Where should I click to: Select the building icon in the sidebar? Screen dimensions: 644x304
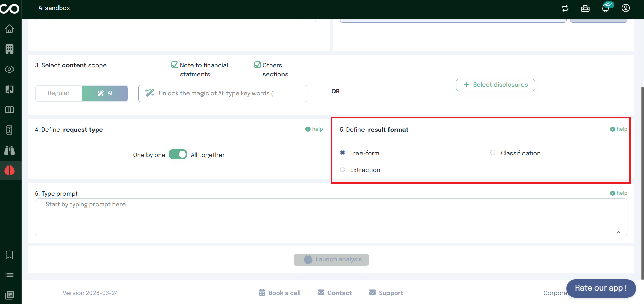point(9,49)
